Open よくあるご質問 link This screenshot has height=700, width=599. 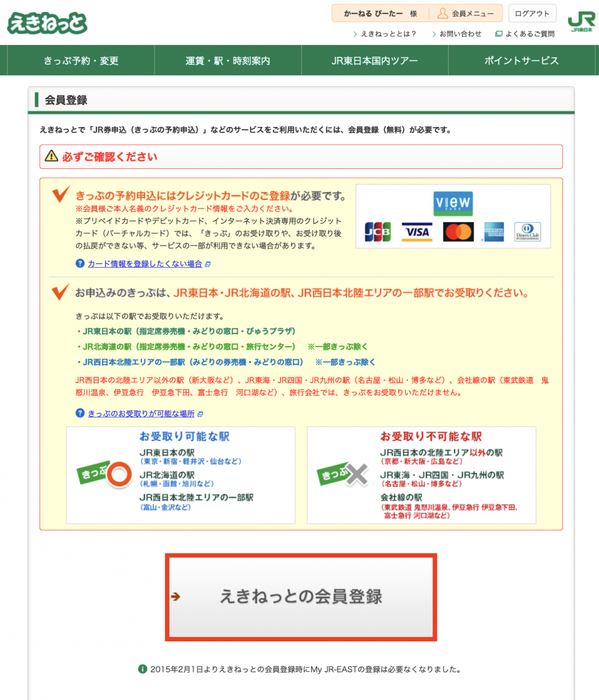530,34
